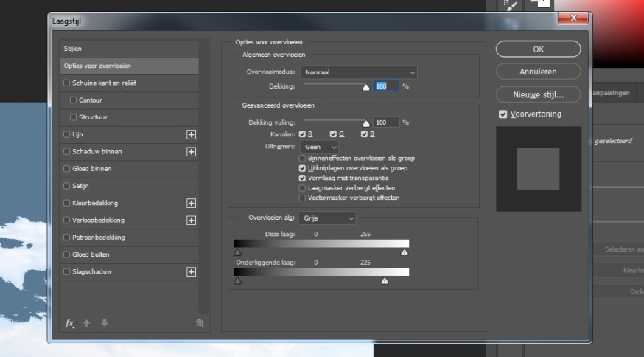This screenshot has height=357, width=644.
Task: Click the effects list scrollbar
Action: pos(204,177)
